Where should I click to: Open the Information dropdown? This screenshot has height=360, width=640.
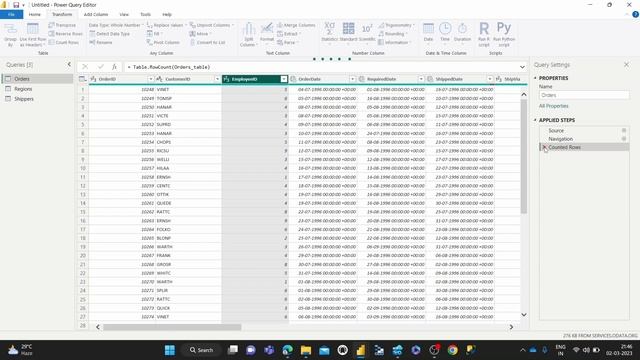click(394, 42)
